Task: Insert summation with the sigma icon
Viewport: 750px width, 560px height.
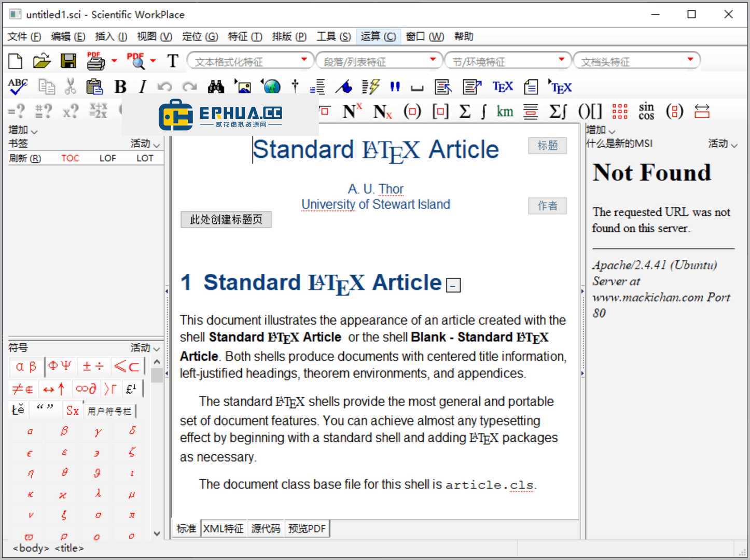Action: 465,111
